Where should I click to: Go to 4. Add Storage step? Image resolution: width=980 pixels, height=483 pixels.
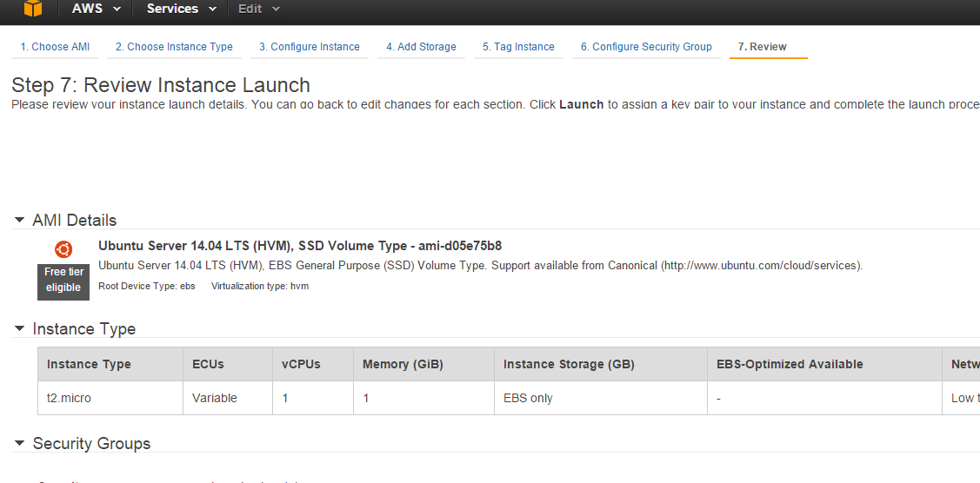(421, 47)
